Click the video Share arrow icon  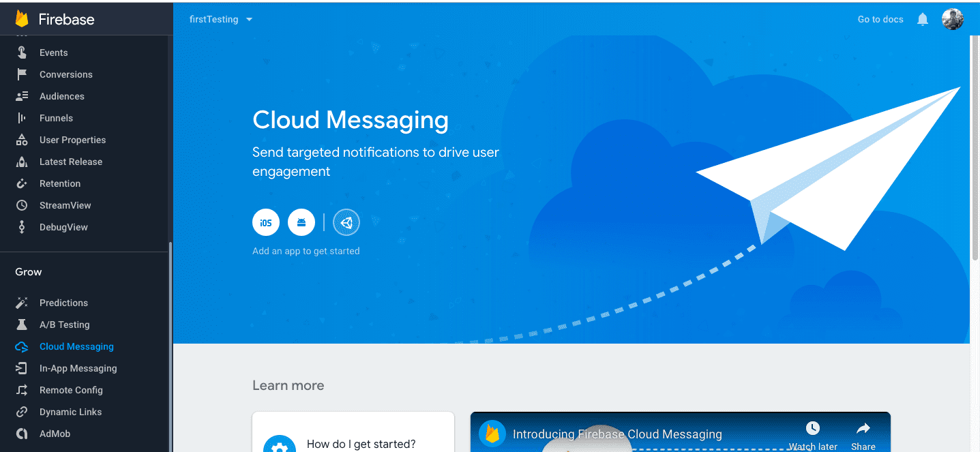tap(863, 429)
